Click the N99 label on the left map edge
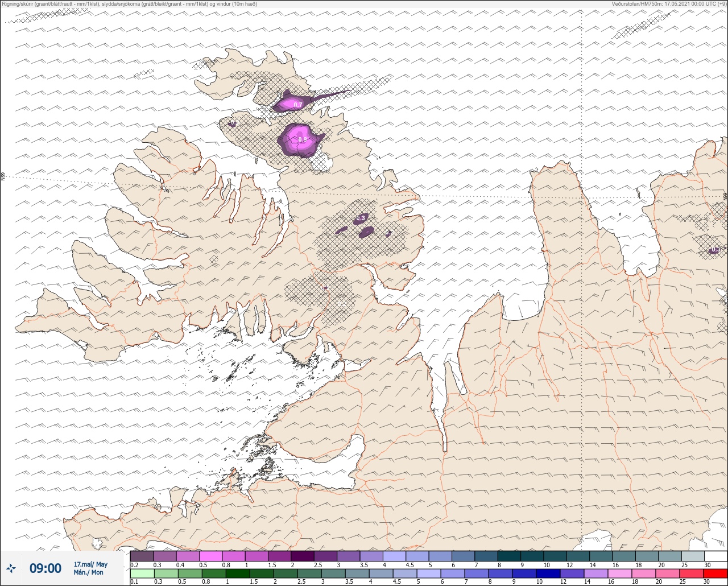Screen dimensions: 728x586 point(3,177)
